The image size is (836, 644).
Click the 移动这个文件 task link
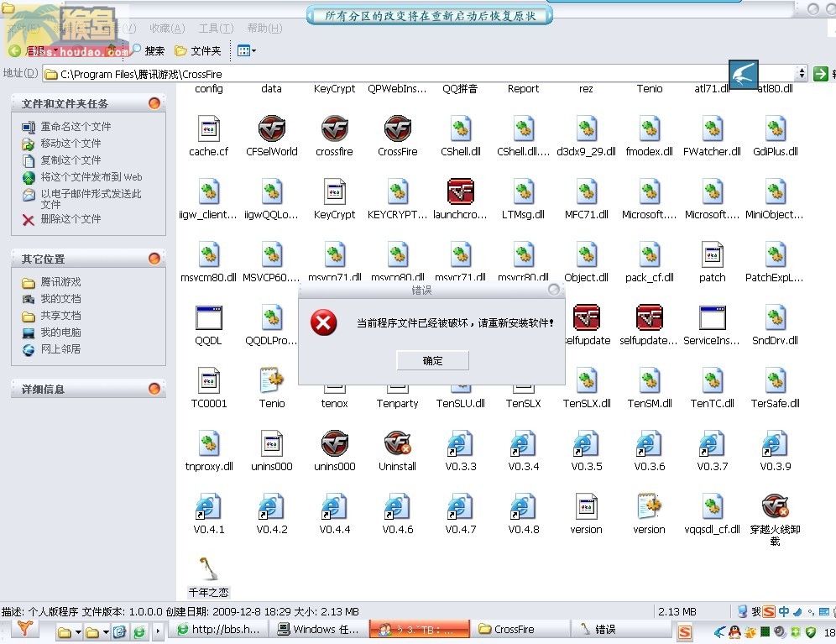(71, 143)
